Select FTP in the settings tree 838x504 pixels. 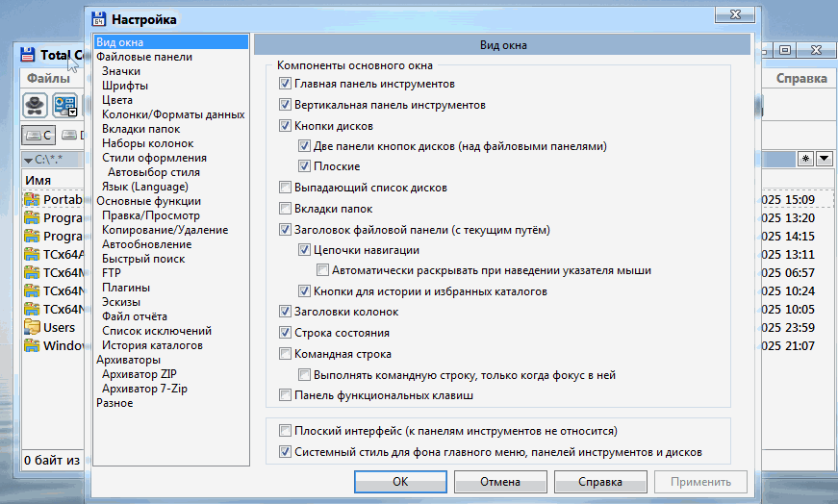coord(112,273)
